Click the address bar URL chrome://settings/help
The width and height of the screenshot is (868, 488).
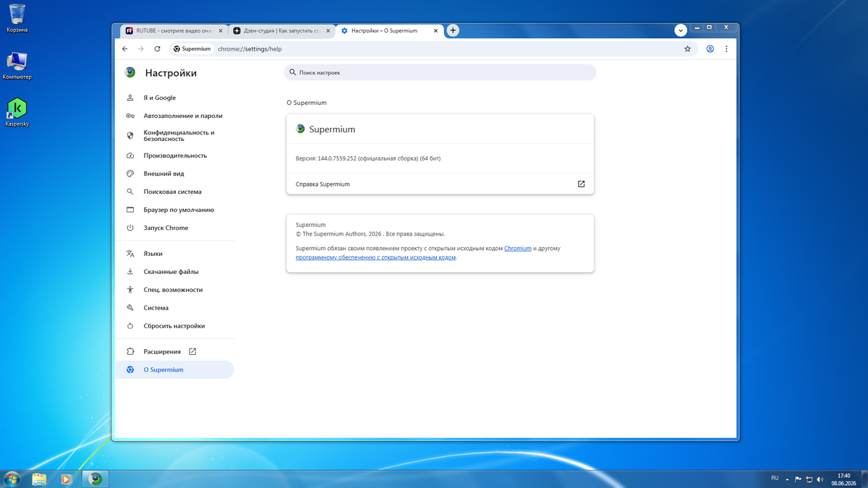pyautogui.click(x=250, y=49)
